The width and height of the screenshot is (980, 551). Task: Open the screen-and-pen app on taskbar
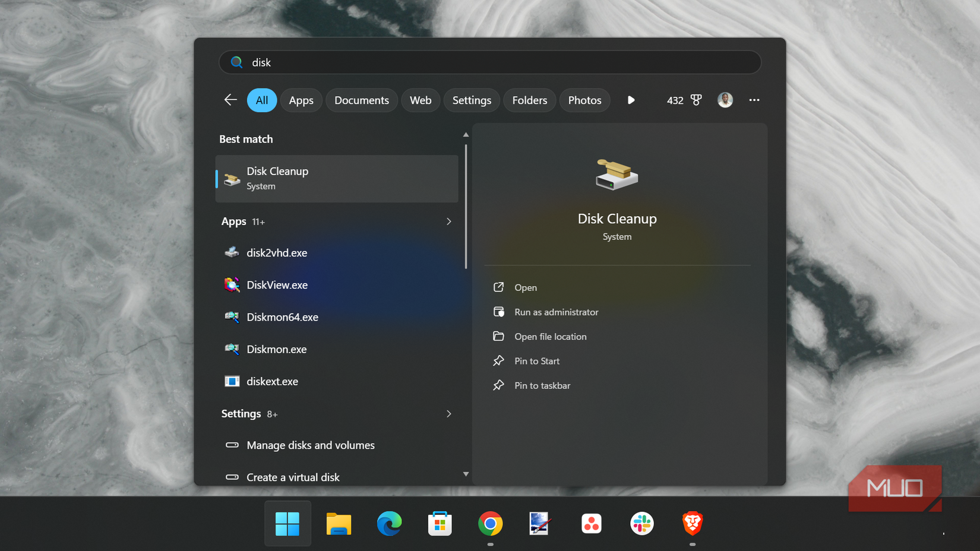click(x=540, y=524)
